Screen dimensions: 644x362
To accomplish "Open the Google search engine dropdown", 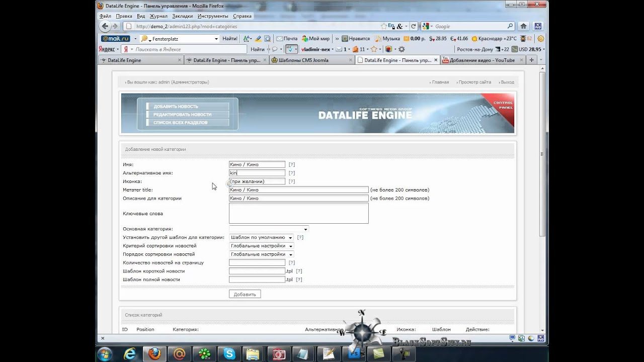I will pyautogui.click(x=427, y=26).
